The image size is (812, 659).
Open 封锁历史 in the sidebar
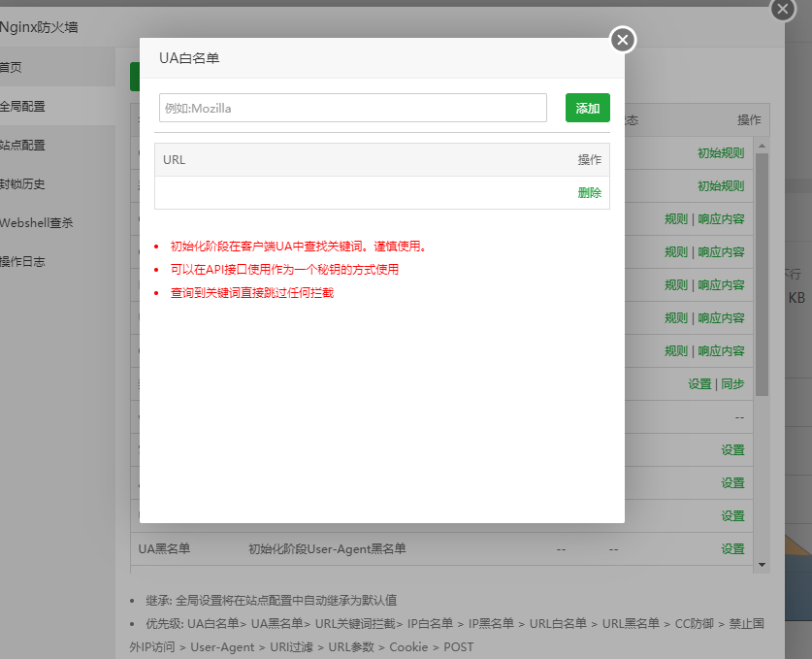57,184
